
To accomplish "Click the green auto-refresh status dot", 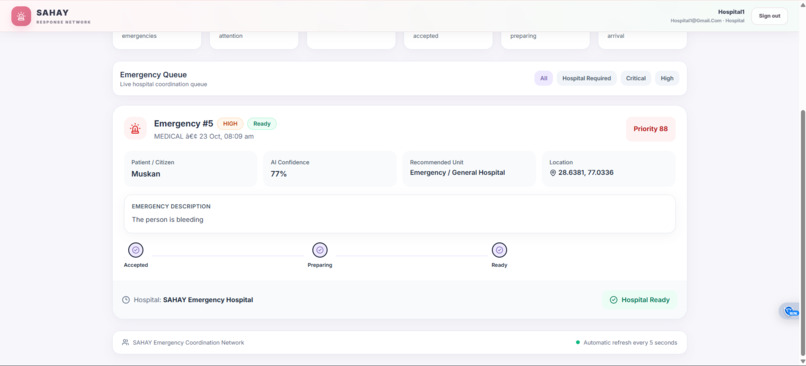I will coord(578,342).
